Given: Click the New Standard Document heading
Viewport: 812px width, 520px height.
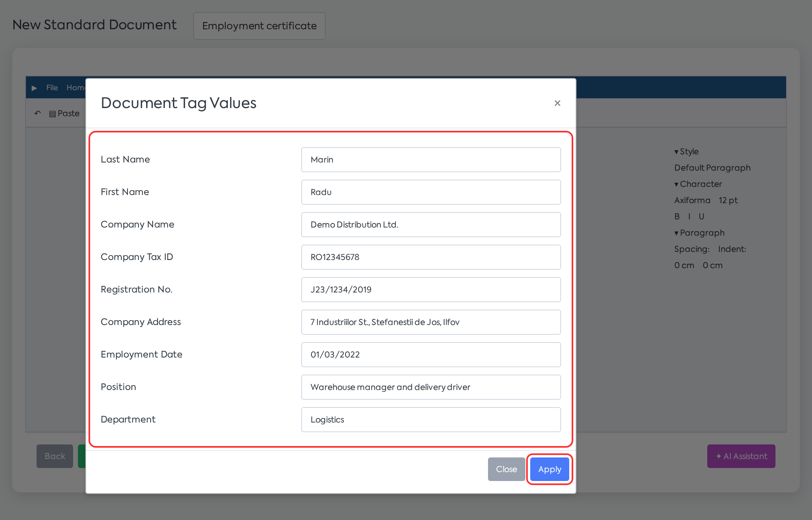Looking at the screenshot, I should pos(94,25).
